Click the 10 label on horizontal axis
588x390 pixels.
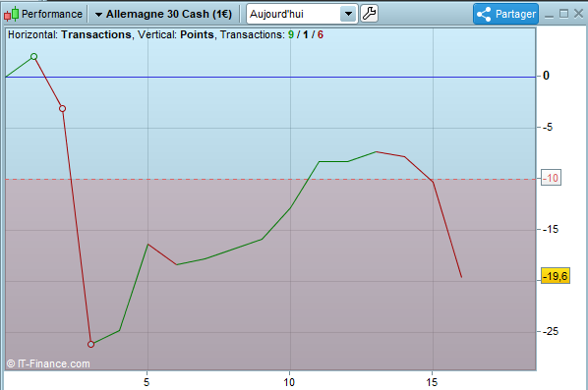(289, 382)
